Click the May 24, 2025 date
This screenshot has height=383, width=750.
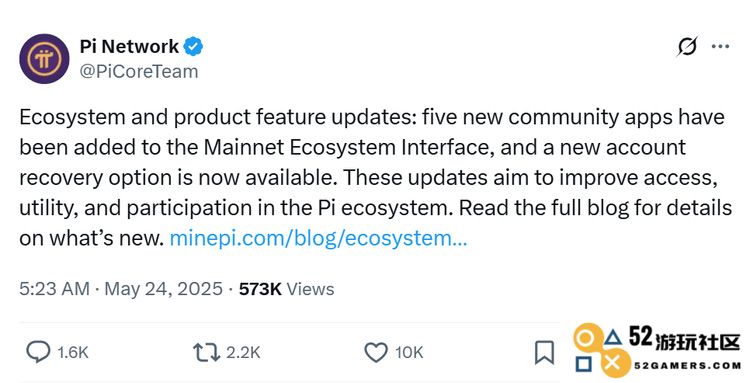coord(164,289)
